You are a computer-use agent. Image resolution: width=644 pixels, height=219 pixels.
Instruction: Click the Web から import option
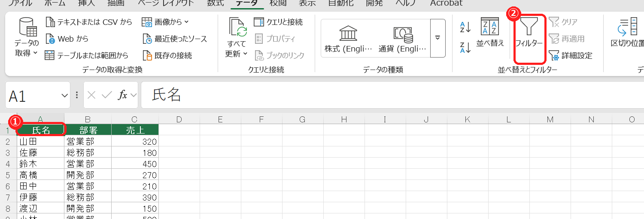tap(67, 39)
